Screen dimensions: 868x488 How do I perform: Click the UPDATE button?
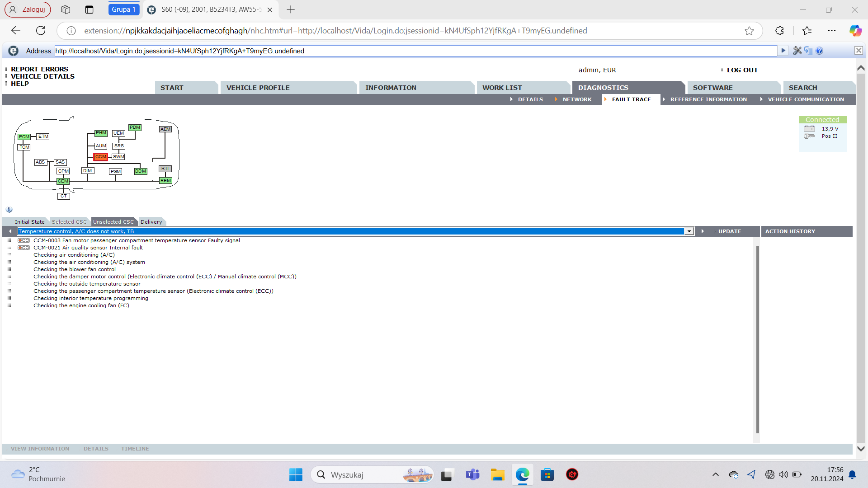[729, 231]
